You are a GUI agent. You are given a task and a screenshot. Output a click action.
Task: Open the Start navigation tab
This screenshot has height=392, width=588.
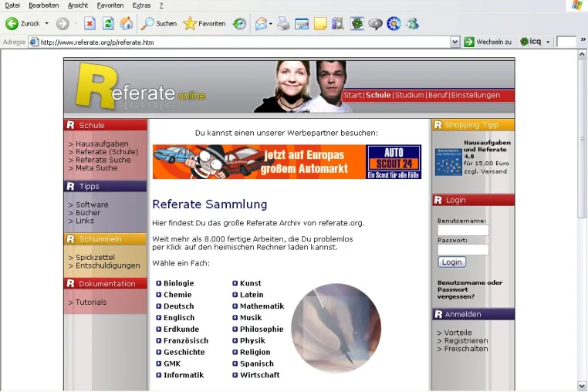tap(353, 95)
